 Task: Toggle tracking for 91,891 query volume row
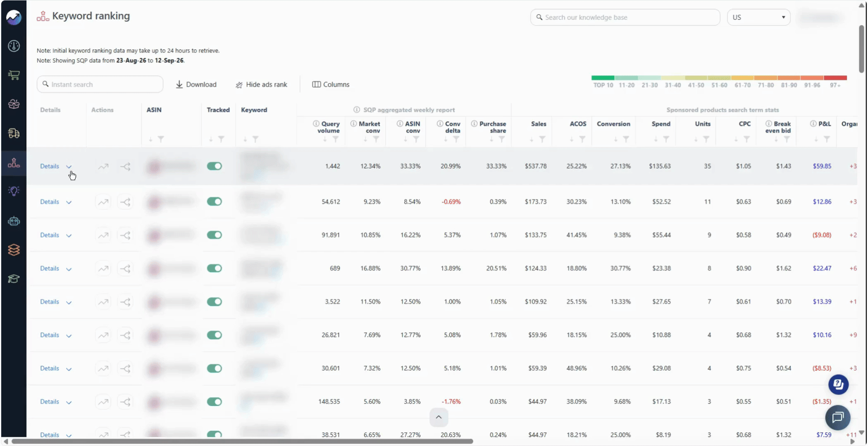coord(215,235)
